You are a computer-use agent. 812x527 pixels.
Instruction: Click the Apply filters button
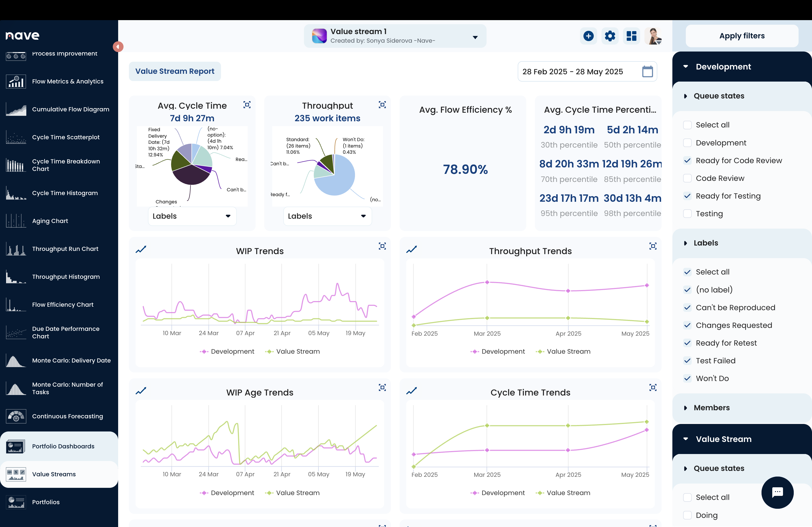pos(742,36)
